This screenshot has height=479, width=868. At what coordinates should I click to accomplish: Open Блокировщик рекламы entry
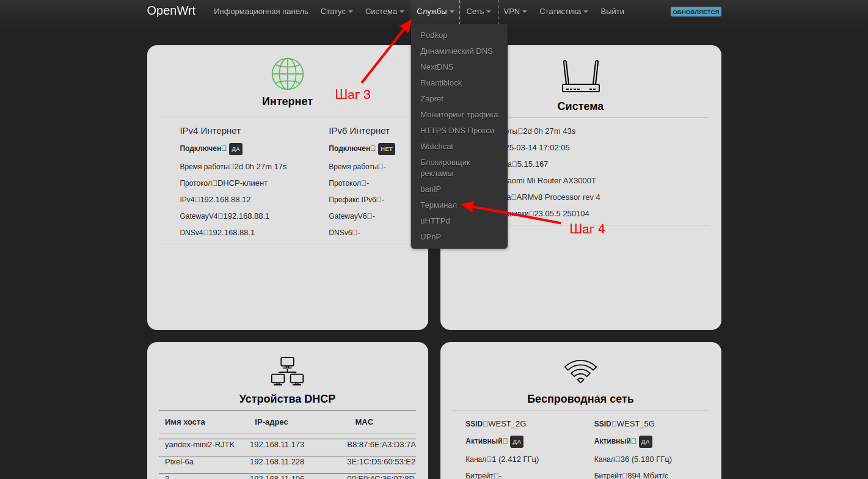point(445,167)
